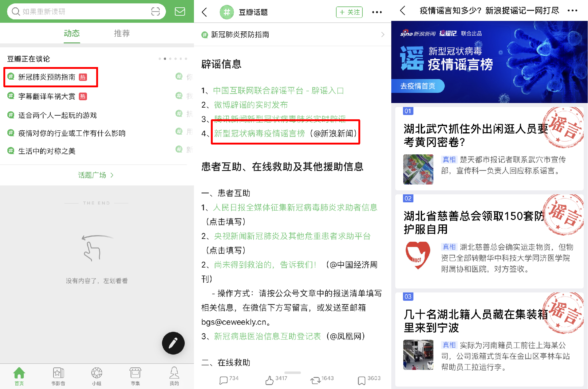Viewport: 588px width, 389px height.
Task: Open the truck photo thumbnail of rumor 03
Action: 418,355
